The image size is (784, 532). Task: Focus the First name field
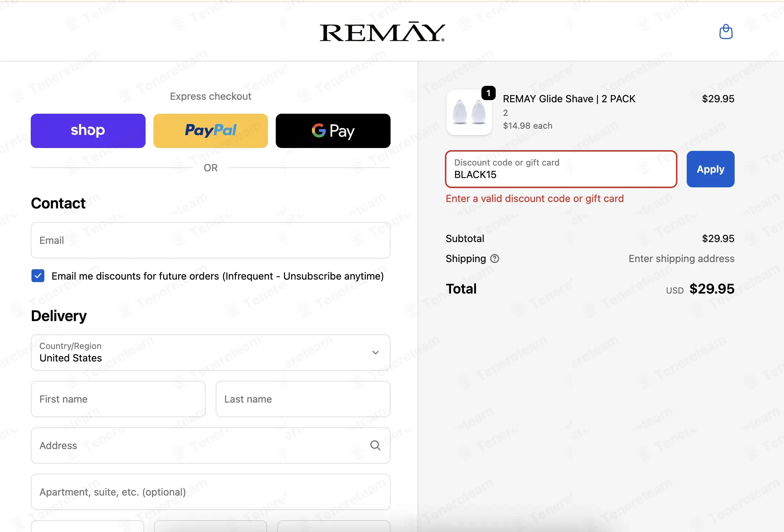tap(118, 399)
